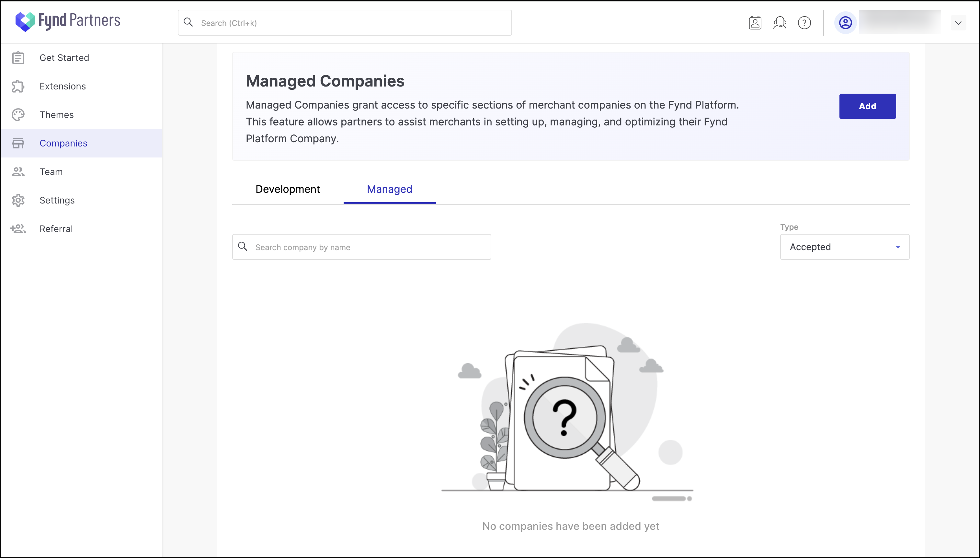Click the Type label above dropdown
The height and width of the screenshot is (558, 980).
pyautogui.click(x=789, y=227)
